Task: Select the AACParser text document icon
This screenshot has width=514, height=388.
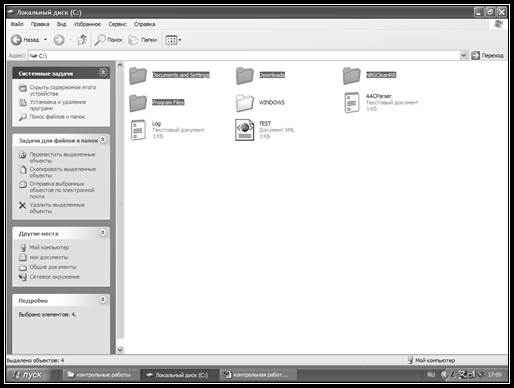Action: point(352,103)
